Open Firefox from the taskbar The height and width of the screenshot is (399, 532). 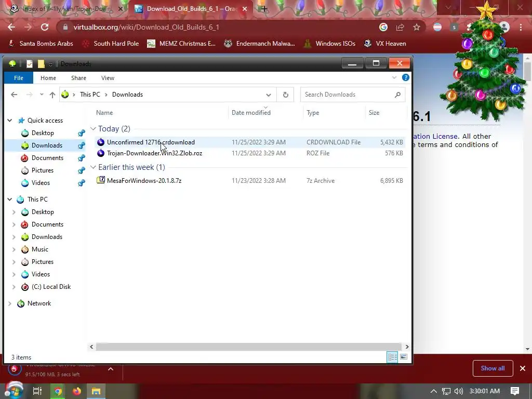77,391
